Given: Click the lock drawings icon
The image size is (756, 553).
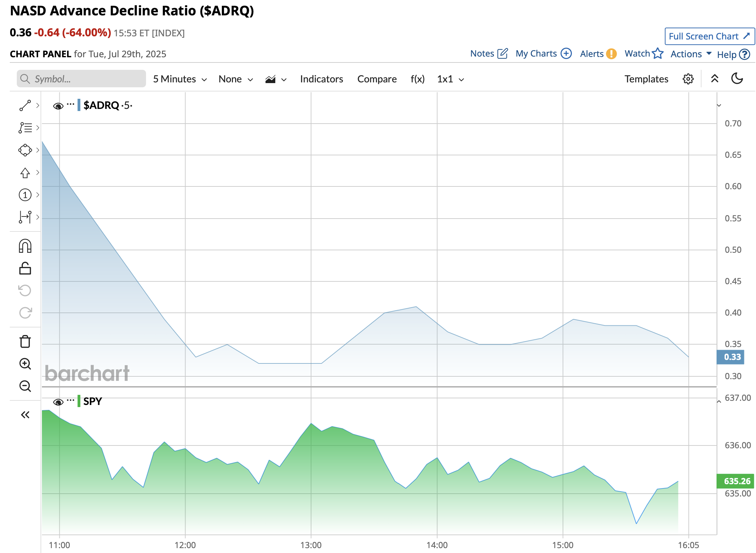Looking at the screenshot, I should pyautogui.click(x=25, y=268).
